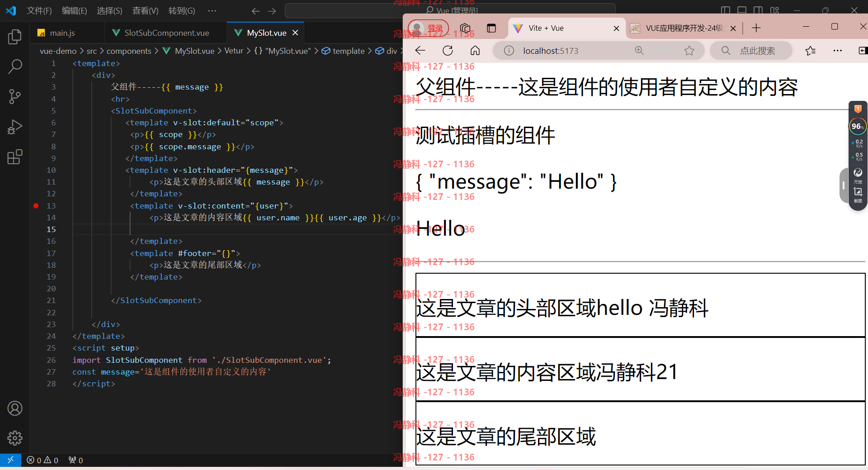868x470 pixels.
Task: Close the MySlot.vue editor tab
Action: coord(295,33)
